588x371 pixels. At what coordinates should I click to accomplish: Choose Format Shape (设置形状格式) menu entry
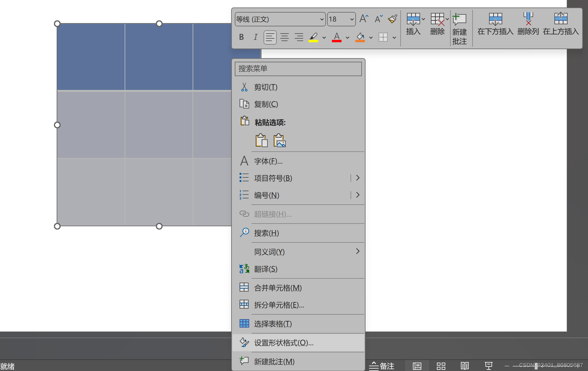[x=284, y=343]
